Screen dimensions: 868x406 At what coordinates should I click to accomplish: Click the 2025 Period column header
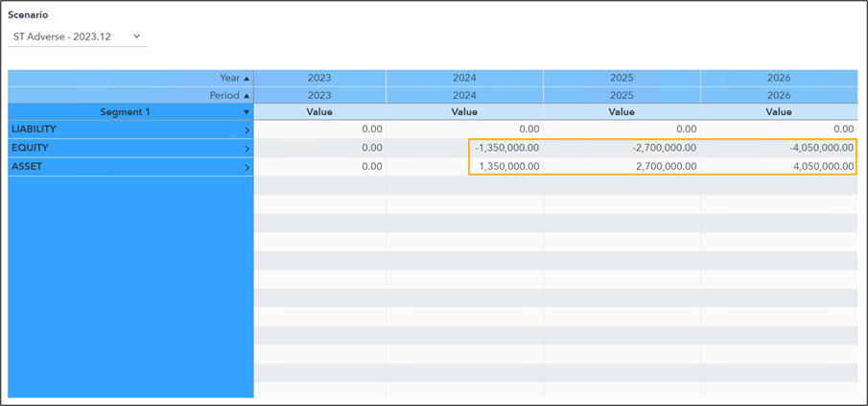click(622, 95)
